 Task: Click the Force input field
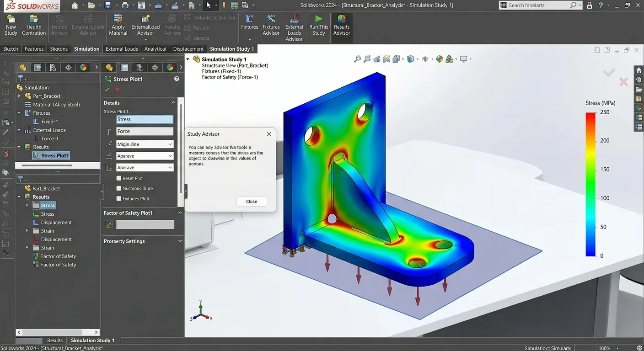click(145, 131)
